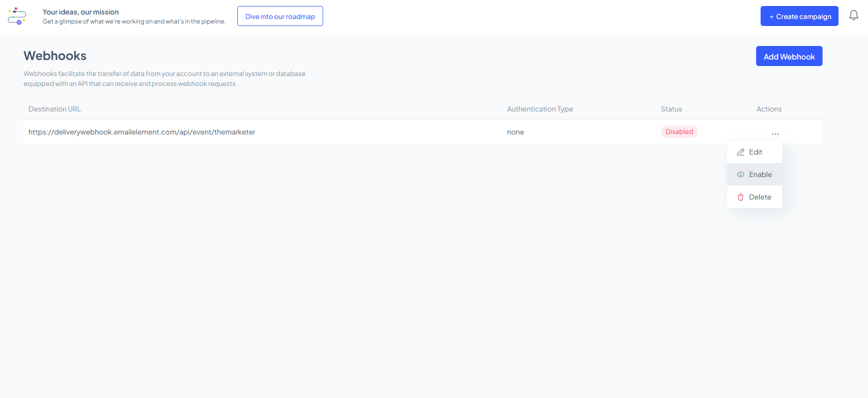Screen dimensions: 868x398
Task: Click the plus icon in Create campaign
Action: (x=772, y=17)
